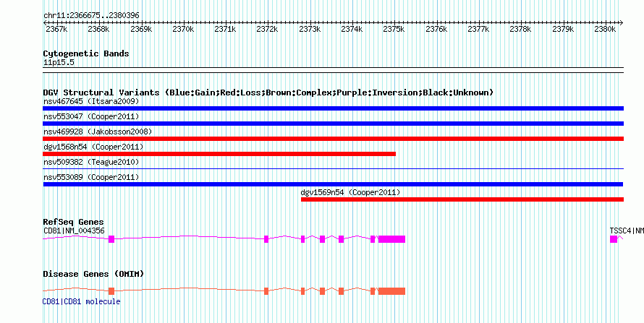Click the 2367k ruler label
Image resolution: width=644 pixels, height=323 pixels.
[56, 29]
